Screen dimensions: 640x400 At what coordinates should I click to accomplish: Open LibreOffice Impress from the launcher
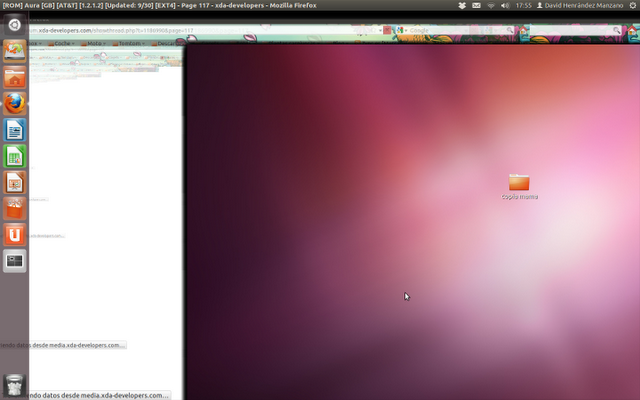15,182
